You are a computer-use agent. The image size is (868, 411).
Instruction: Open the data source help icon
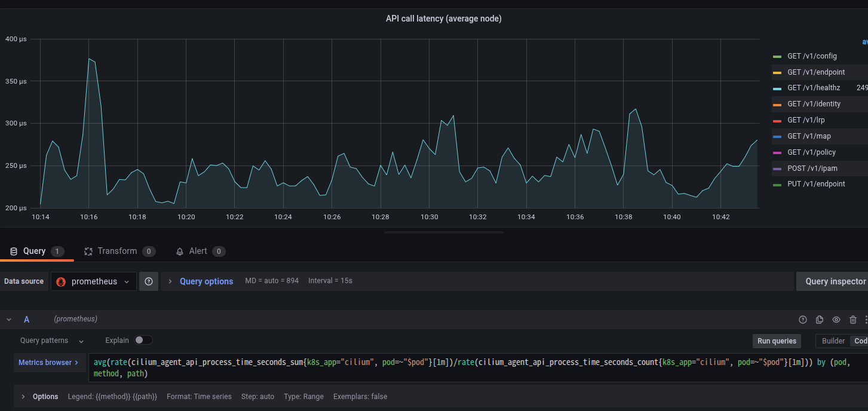(x=149, y=281)
